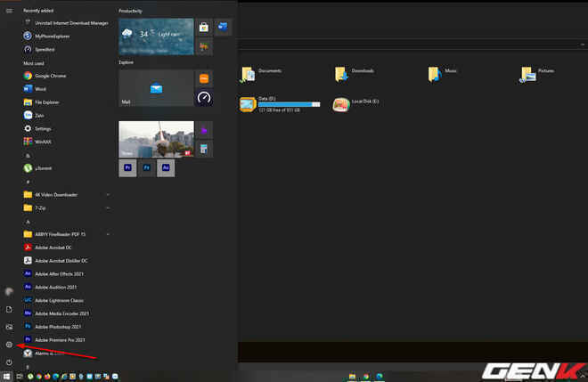Expand the ABBYY FineReader PDF 15 chevron

point(108,234)
